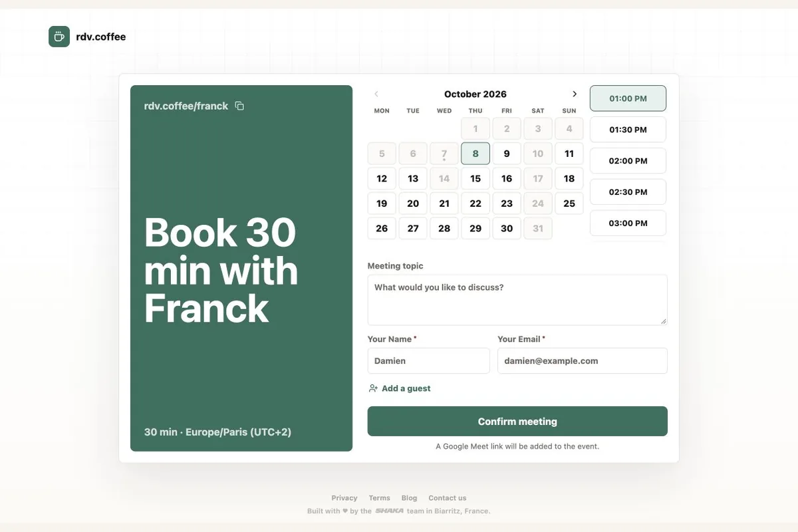Pick the 02:30 PM time slot
Image resolution: width=798 pixels, height=532 pixels.
(628, 192)
